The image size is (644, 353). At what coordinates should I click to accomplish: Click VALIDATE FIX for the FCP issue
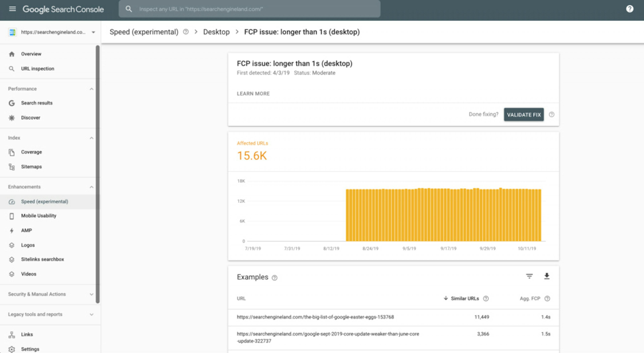tap(524, 114)
